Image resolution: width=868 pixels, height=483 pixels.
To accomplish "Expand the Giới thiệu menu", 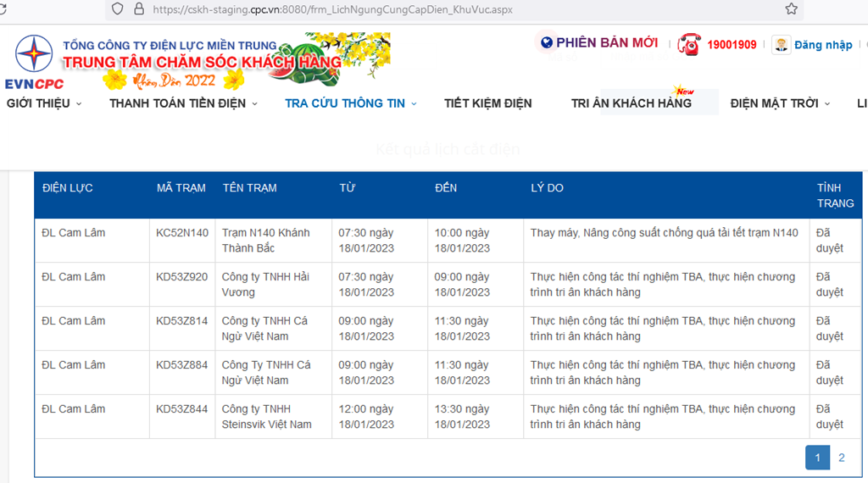I will [44, 103].
